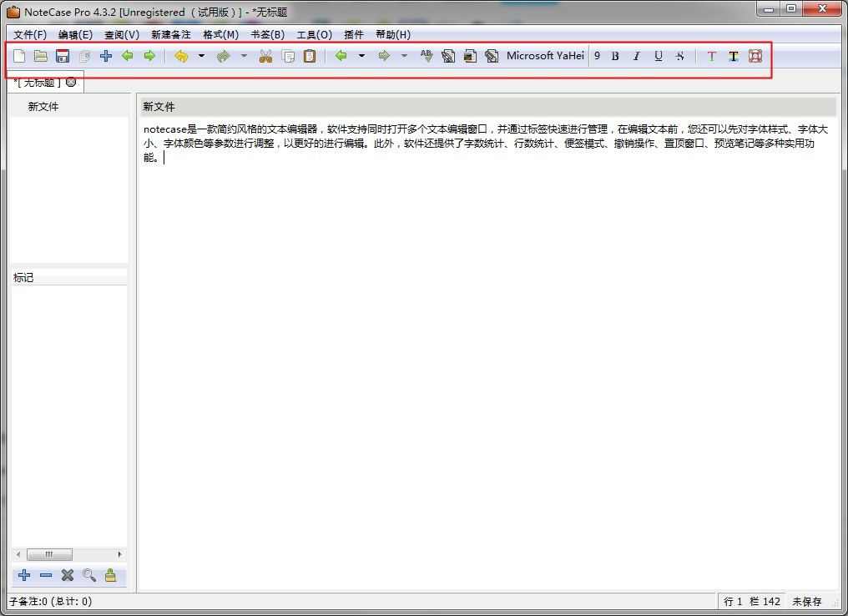Click the red X delete icon in bottom panel
Viewport: 848px width, 616px height.
67,575
